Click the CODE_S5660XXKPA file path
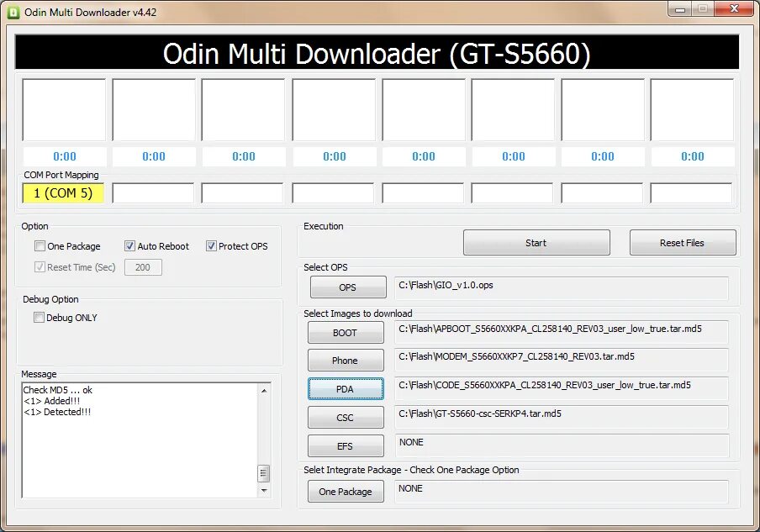The height and width of the screenshot is (532, 760). click(x=562, y=388)
